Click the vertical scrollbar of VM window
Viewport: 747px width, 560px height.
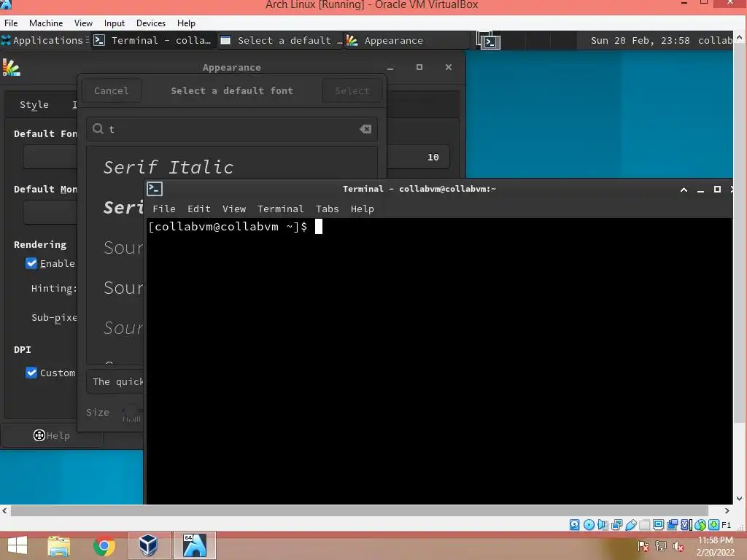[x=739, y=232]
